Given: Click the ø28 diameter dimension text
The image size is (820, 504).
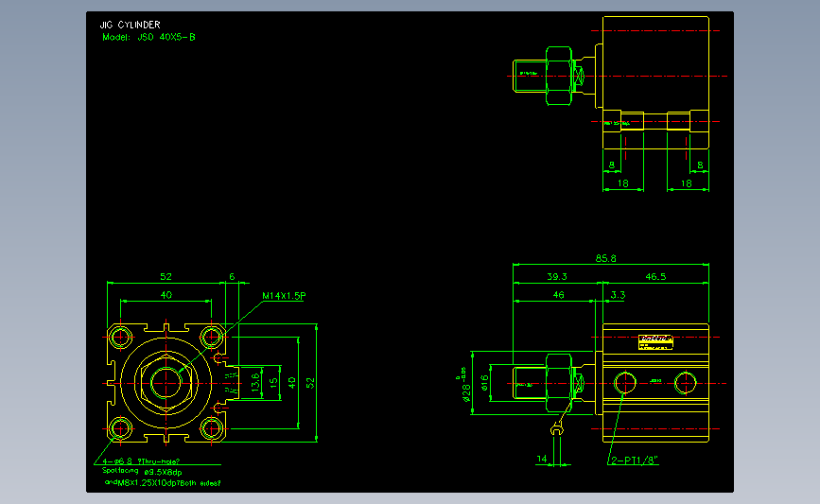Looking at the screenshot, I should (466, 392).
